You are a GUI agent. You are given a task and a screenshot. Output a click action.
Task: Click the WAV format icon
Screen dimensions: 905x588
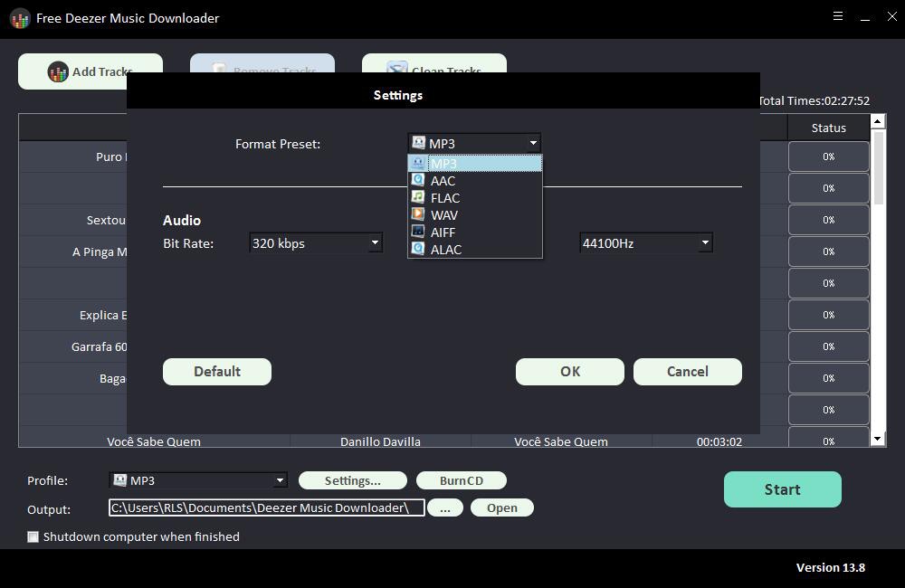point(418,214)
